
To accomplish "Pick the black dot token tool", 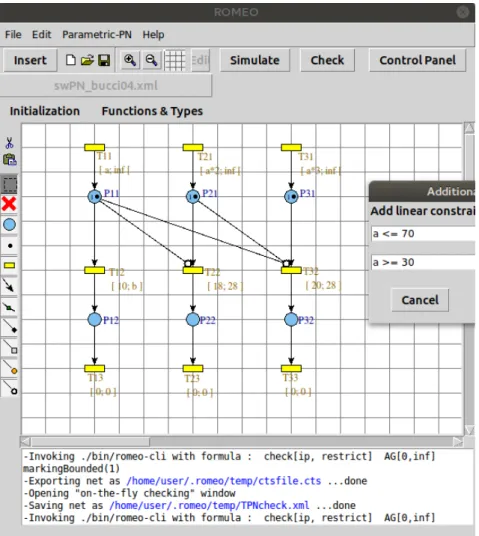I will (10, 245).
